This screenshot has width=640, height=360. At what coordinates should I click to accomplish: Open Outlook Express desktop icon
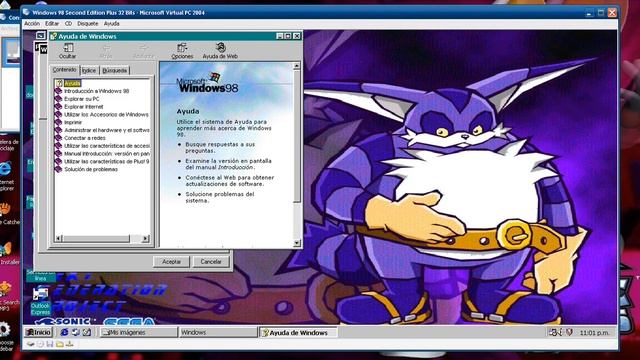[x=40, y=301]
